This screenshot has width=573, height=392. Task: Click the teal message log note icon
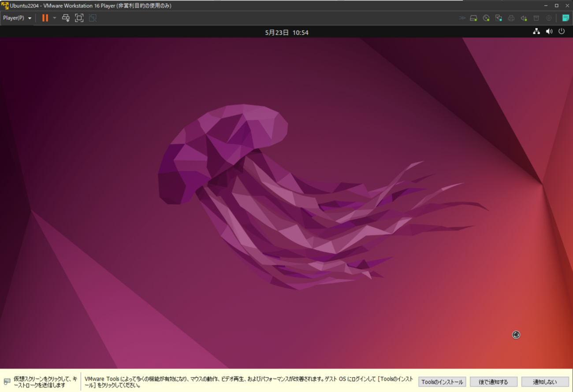566,18
